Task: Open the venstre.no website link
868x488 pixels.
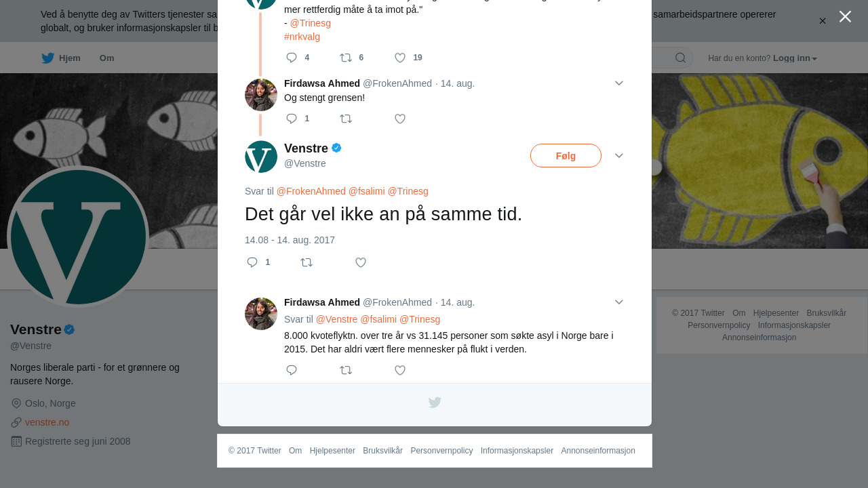Action: tap(47, 422)
